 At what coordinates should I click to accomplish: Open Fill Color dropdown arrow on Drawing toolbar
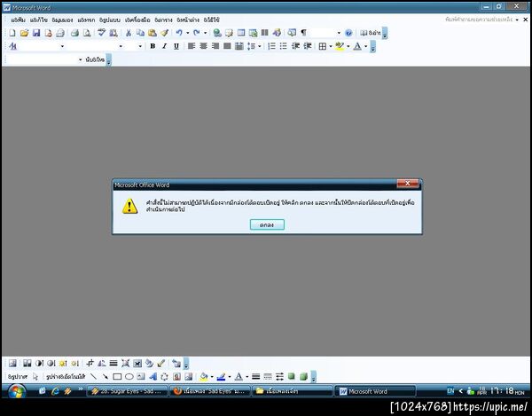click(212, 377)
